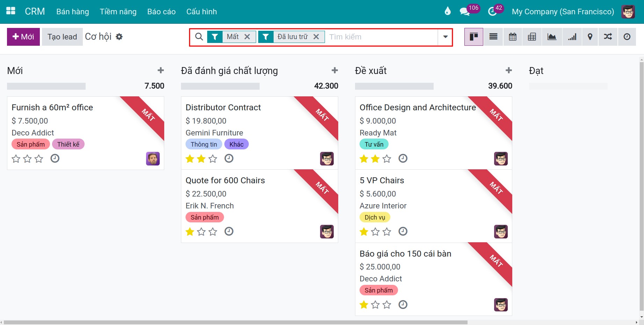Remove the Mất filter

pos(247,37)
